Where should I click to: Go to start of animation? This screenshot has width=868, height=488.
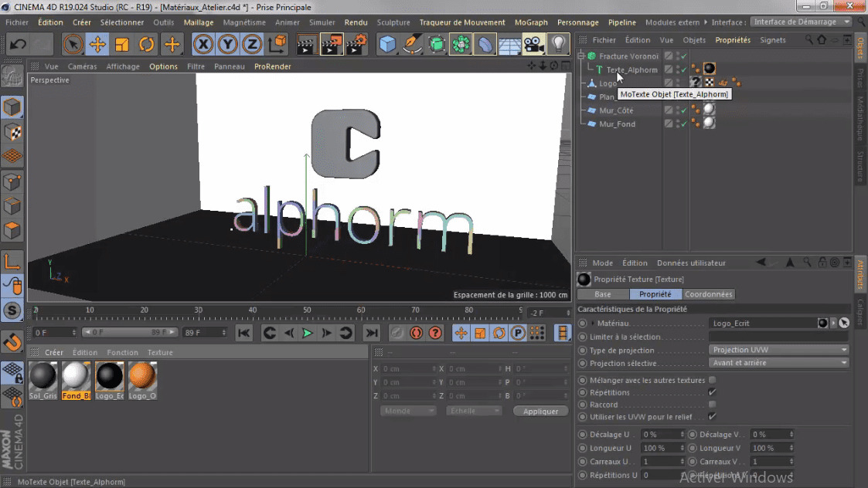243,333
